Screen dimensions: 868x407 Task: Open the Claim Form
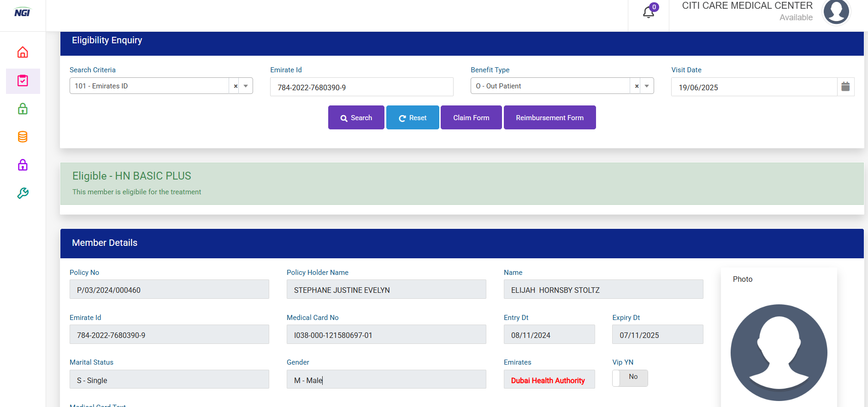pos(471,118)
